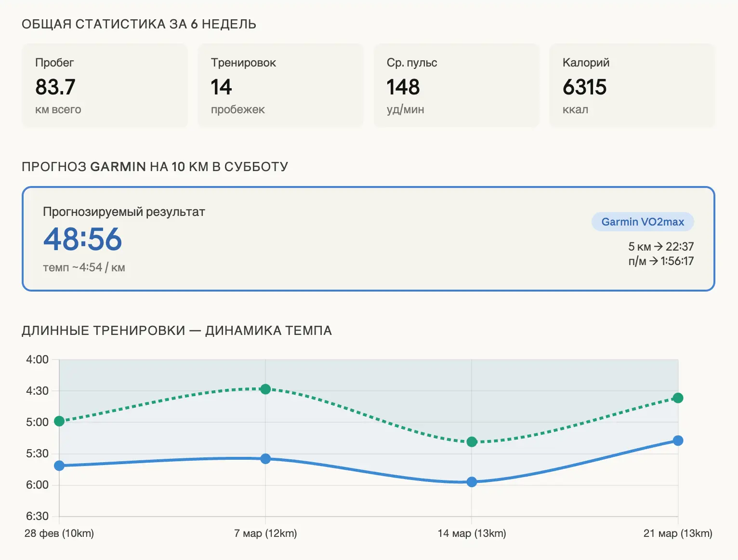This screenshot has height=560, width=738.
Task: Select the п/м → 1:56:17 prediction
Action: tap(660, 261)
